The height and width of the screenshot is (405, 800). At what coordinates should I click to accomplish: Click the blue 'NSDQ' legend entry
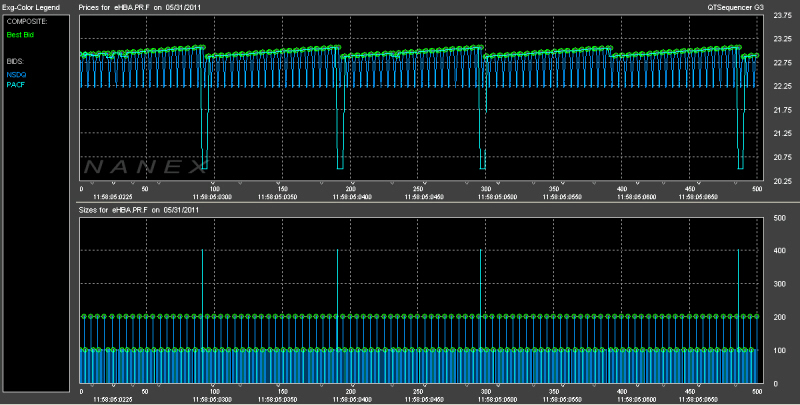16,74
